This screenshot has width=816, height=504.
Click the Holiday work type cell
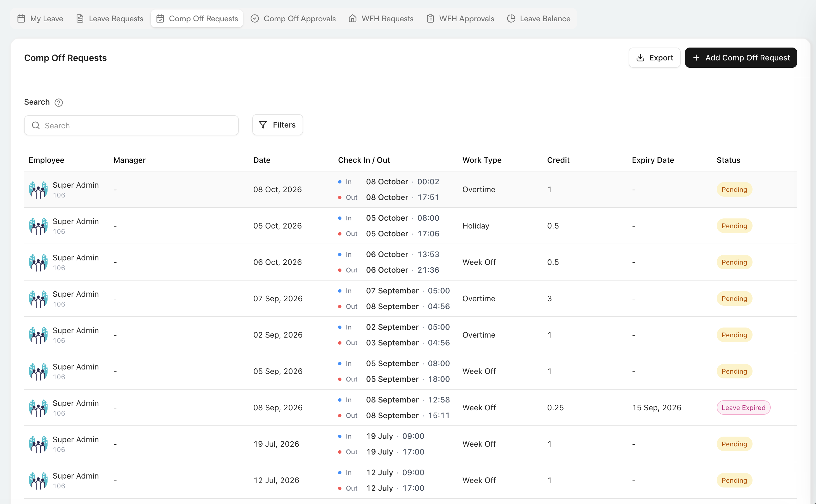[475, 226]
